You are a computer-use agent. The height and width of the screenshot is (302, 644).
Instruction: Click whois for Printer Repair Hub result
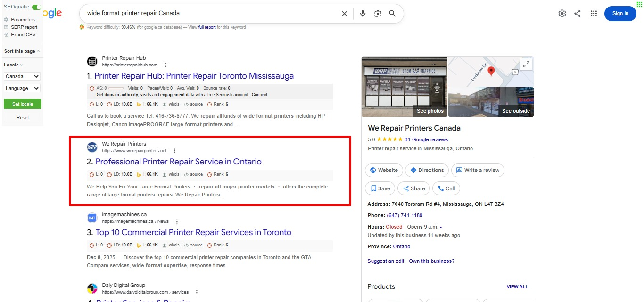pyautogui.click(x=171, y=104)
